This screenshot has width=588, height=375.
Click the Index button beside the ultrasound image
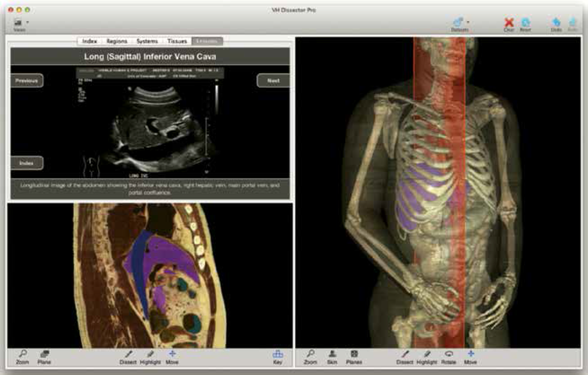(x=26, y=163)
